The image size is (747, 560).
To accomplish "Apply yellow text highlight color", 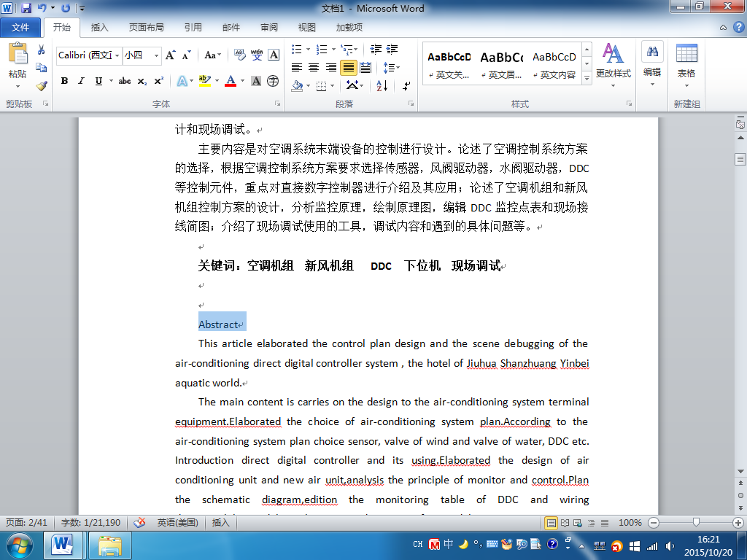I will tap(205, 81).
